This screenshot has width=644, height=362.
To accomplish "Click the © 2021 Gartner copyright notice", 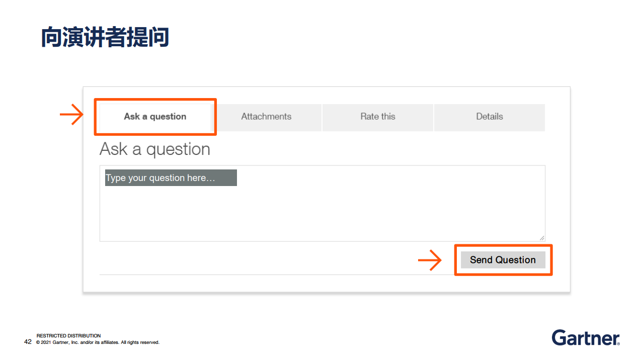I will coord(98,342).
